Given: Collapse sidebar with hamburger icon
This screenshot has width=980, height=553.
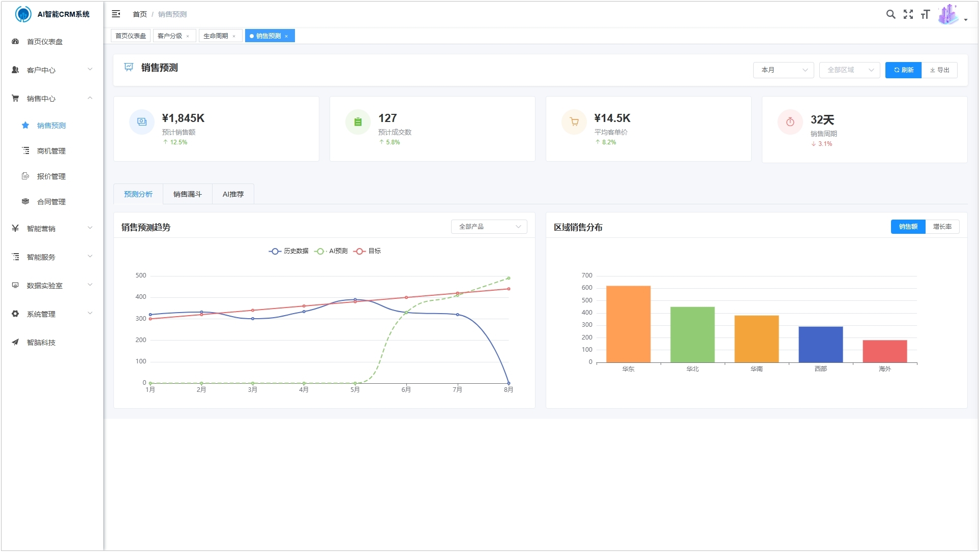Looking at the screenshot, I should point(116,14).
